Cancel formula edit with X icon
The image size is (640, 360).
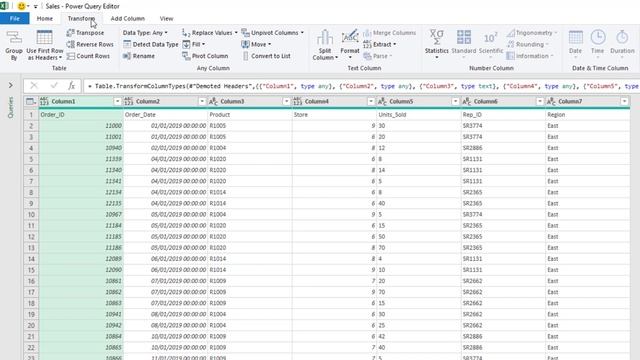tap(34, 86)
